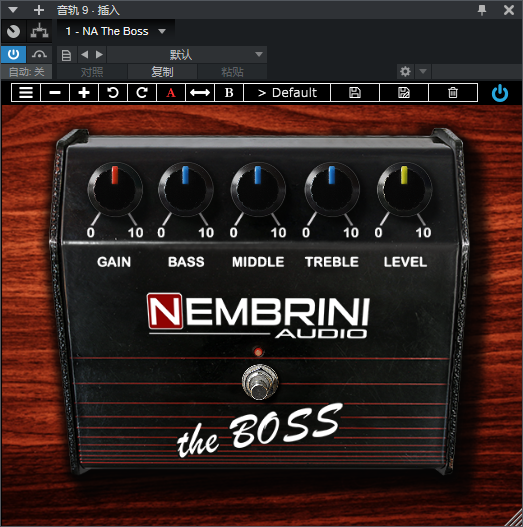Click the GAIN knob with red marker
This screenshot has height=527, width=523.
tap(115, 189)
